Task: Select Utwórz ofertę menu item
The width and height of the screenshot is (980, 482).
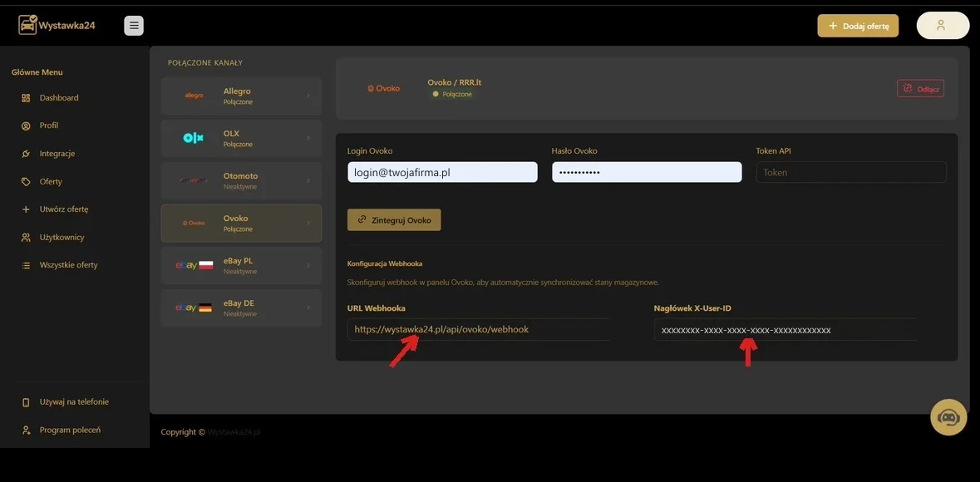Action: [64, 209]
